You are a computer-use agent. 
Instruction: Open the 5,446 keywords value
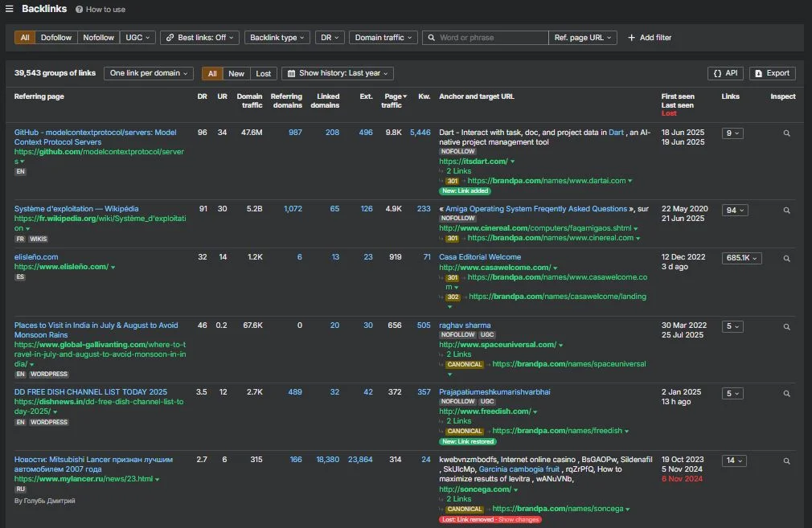coord(420,133)
